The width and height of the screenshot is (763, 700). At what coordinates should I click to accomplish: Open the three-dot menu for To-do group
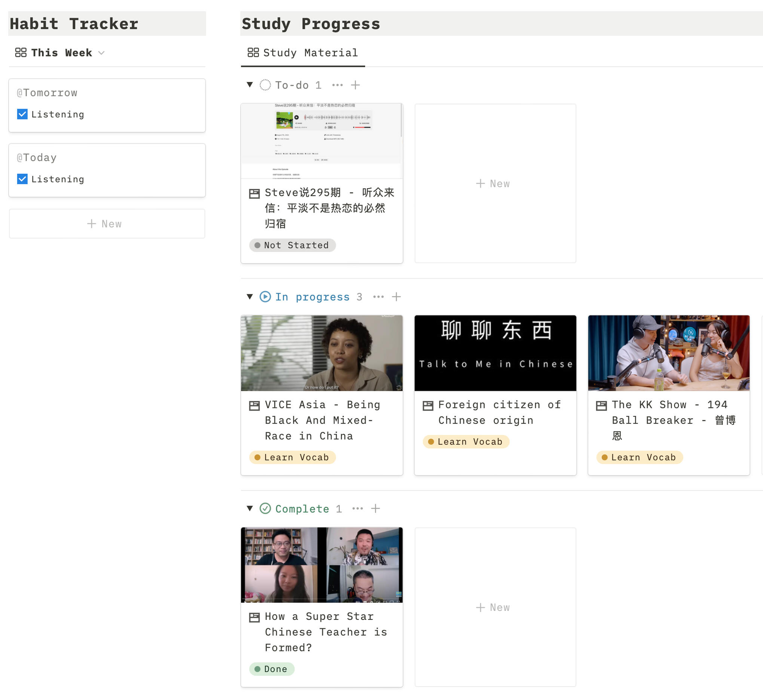338,85
